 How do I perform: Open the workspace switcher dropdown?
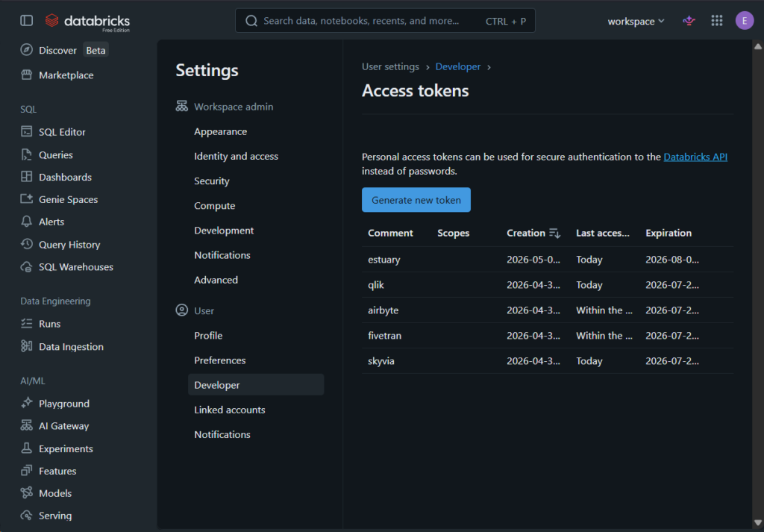[x=636, y=21]
